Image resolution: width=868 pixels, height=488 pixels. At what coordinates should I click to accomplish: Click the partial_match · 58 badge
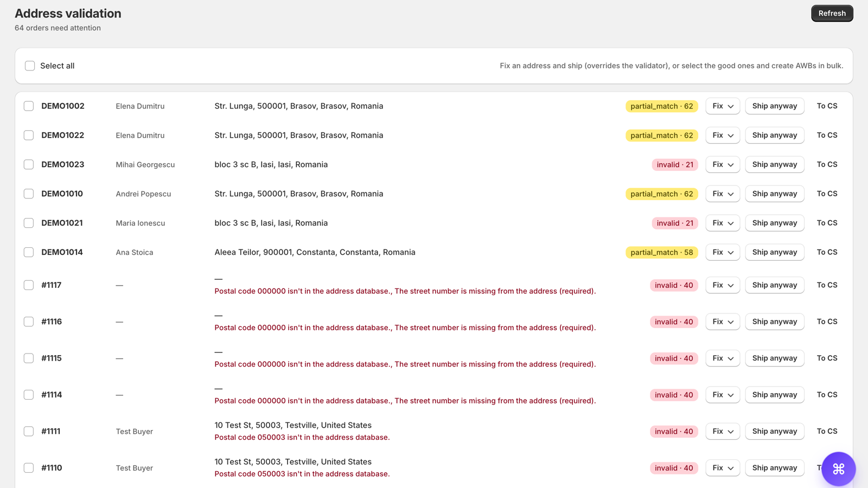(x=662, y=253)
